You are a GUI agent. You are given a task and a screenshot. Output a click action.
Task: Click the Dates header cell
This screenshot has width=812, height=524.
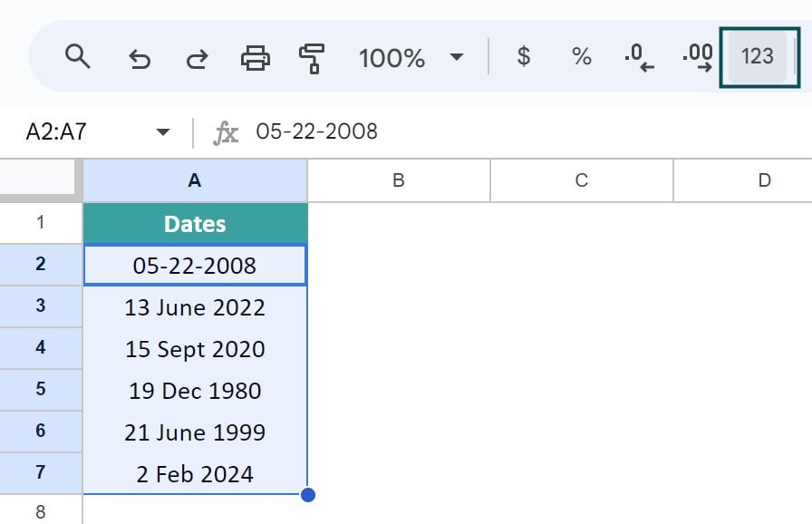(x=195, y=224)
